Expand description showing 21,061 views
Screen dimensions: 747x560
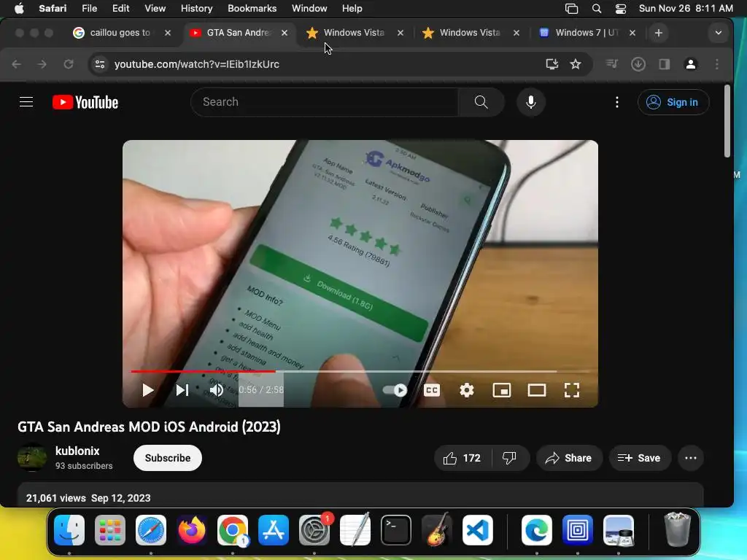(x=360, y=495)
